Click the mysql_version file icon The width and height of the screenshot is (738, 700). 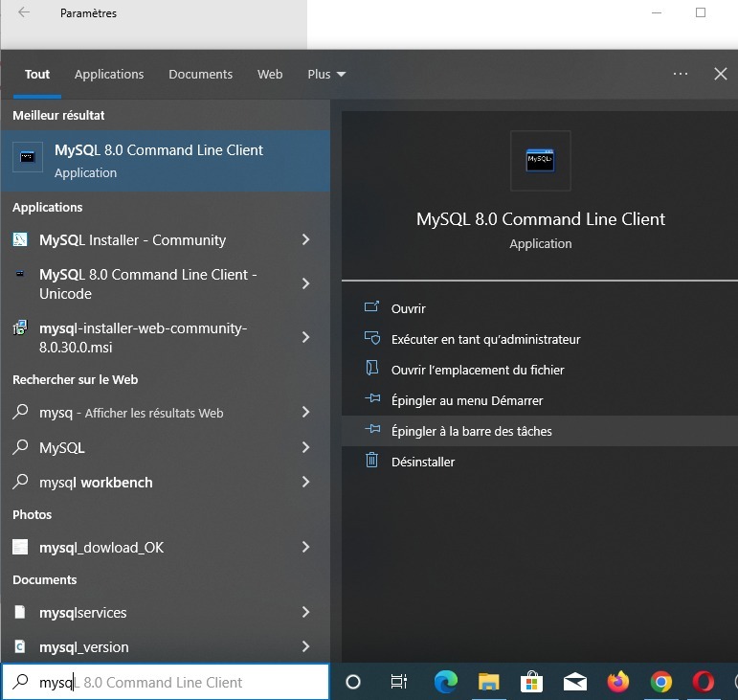point(20,646)
